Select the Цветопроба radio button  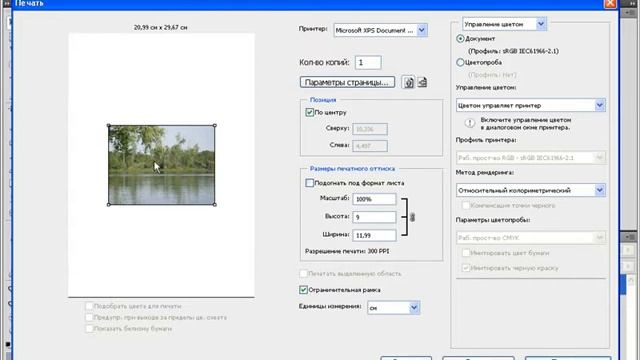tap(460, 62)
